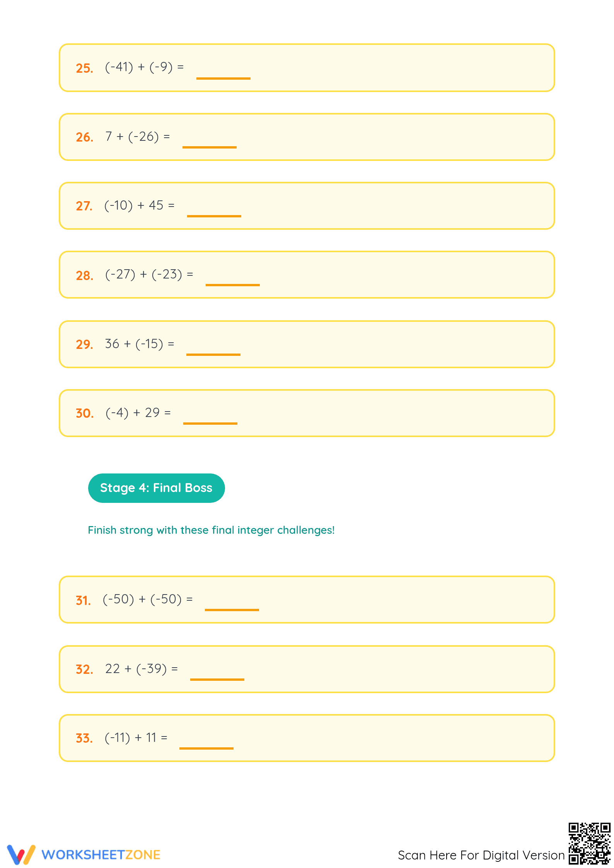Select the Stage 4: Final Boss badge
The width and height of the screenshot is (614, 868).
tap(157, 488)
